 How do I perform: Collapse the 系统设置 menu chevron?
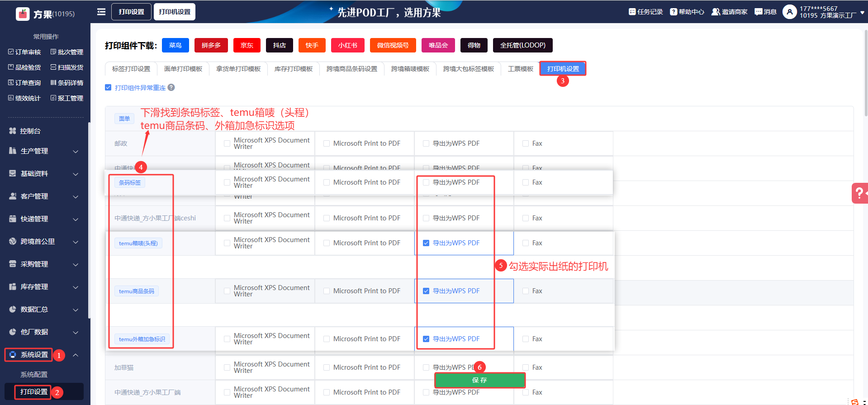[76, 355]
